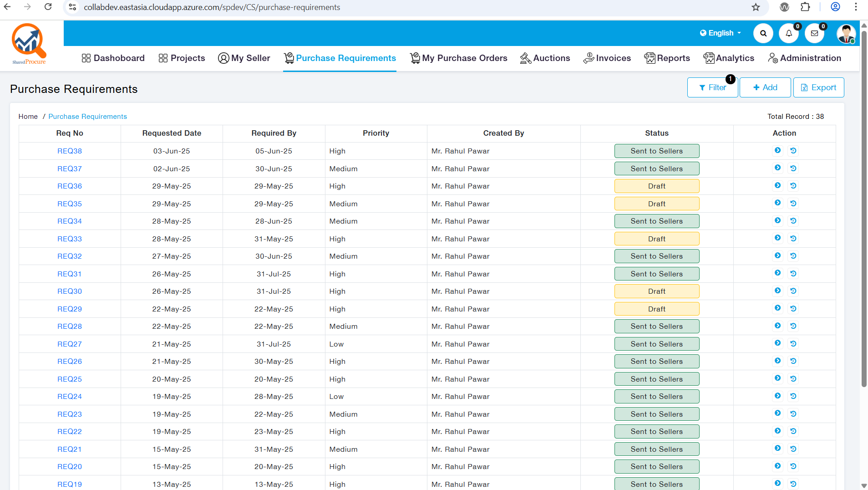
Task: Open the REQ34 requirement link
Action: tap(70, 221)
